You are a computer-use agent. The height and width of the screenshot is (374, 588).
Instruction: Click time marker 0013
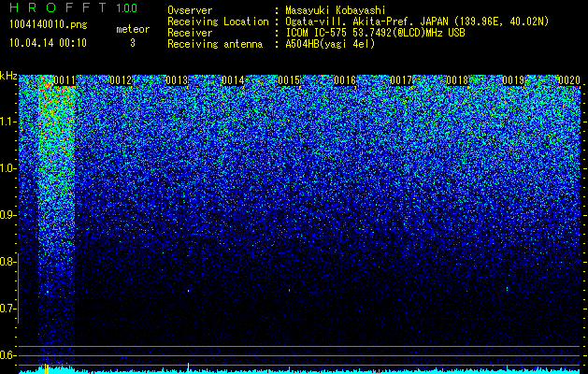(x=177, y=80)
